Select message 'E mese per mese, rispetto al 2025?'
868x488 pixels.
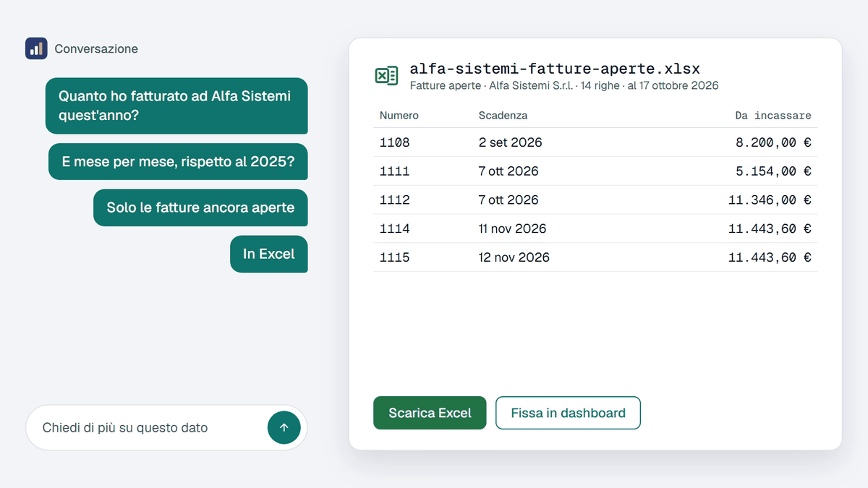pos(178,161)
